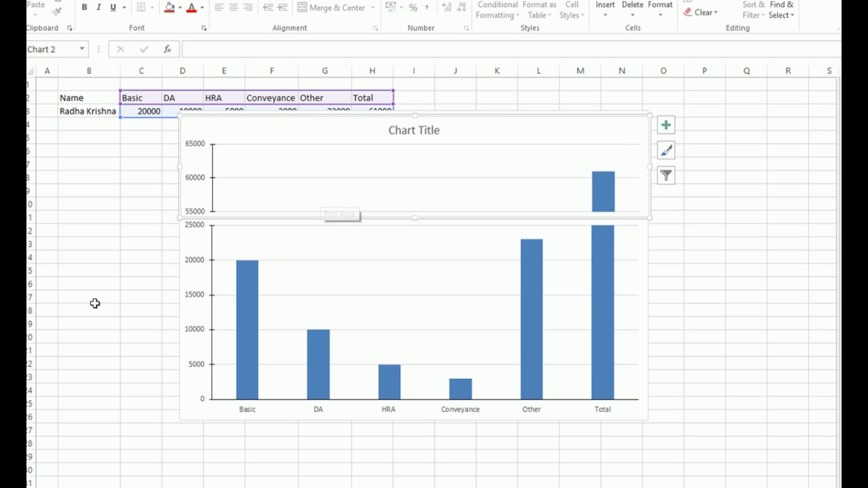
Task: Select the Conveyance header cell
Action: click(271, 98)
